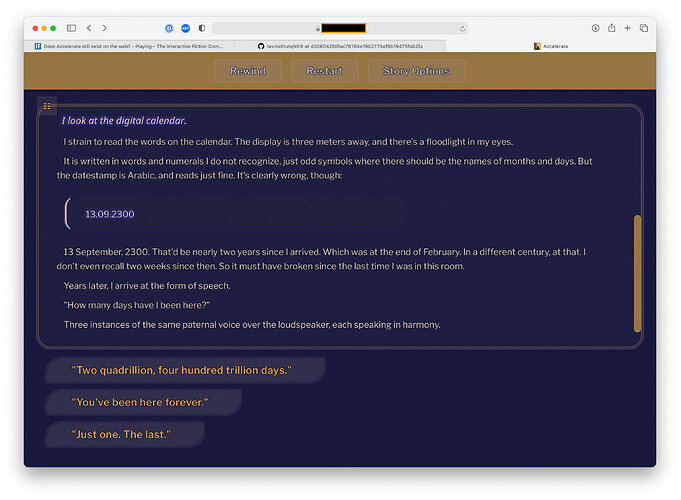Click the story transcript grid icon
Viewport: 681px width, 500px height.
pyautogui.click(x=47, y=106)
